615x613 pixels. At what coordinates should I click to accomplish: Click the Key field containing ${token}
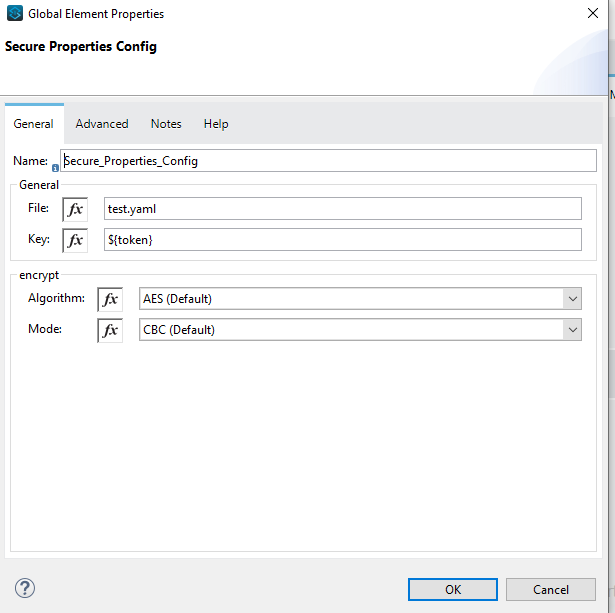click(x=342, y=240)
